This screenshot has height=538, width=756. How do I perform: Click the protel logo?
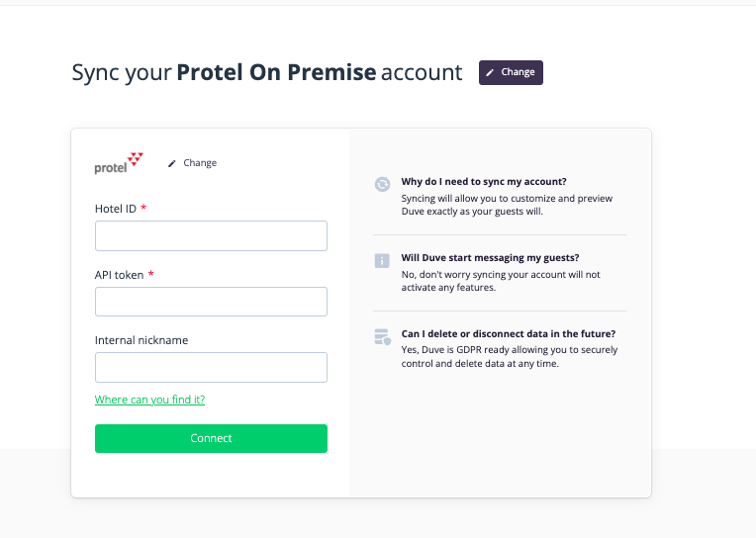[119, 163]
